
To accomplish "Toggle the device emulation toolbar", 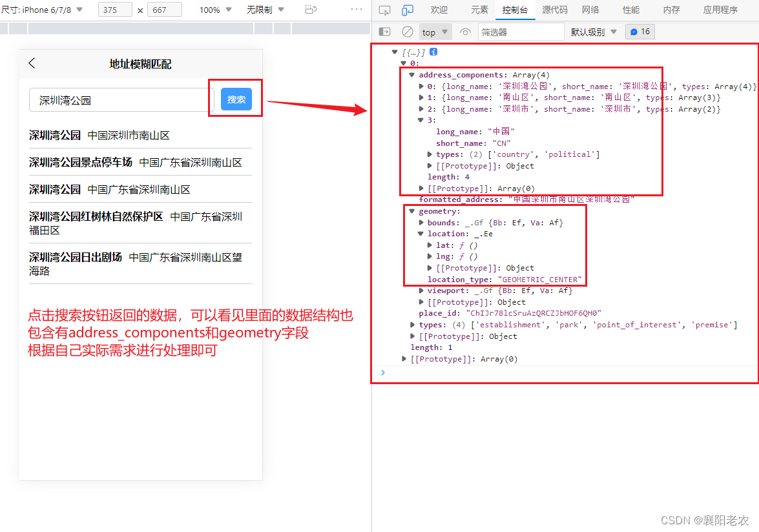I will 407,10.
